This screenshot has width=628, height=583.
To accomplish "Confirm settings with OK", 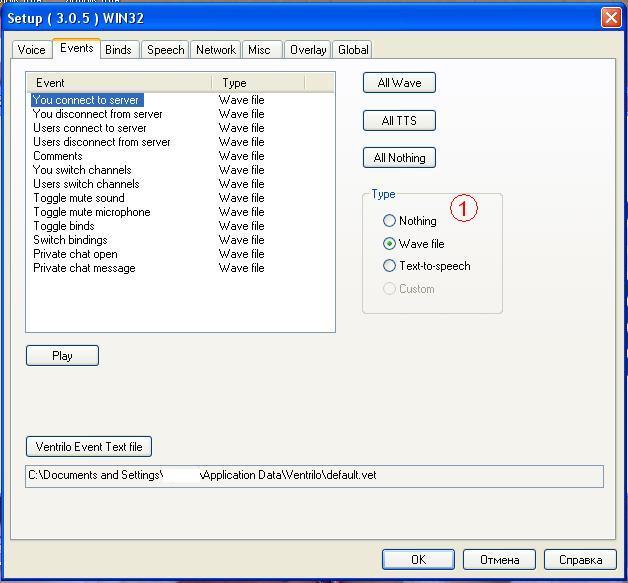I will [418, 559].
